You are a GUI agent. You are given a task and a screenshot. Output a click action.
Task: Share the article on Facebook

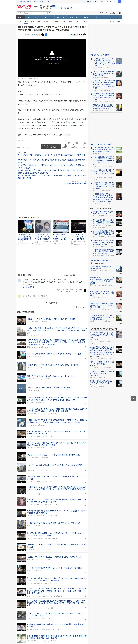[46, 35]
